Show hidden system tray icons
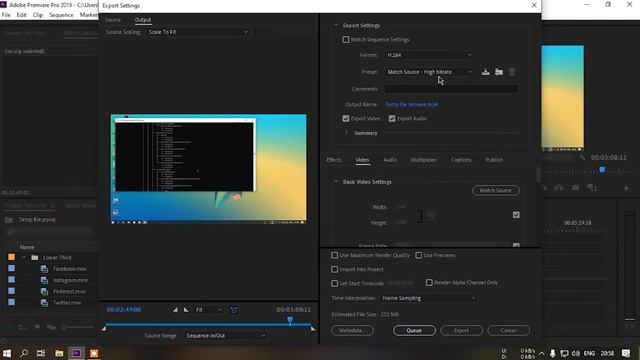 541,353
